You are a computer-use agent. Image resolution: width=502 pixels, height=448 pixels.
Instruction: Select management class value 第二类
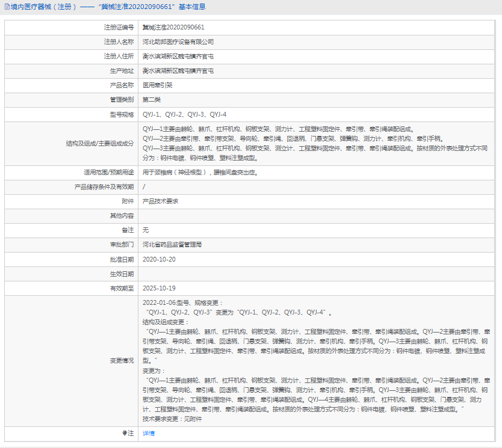[152, 100]
